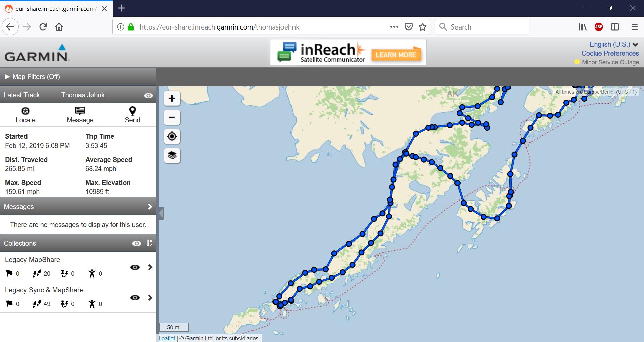Click the map zoom out minus button
The image size is (644, 342).
172,118
